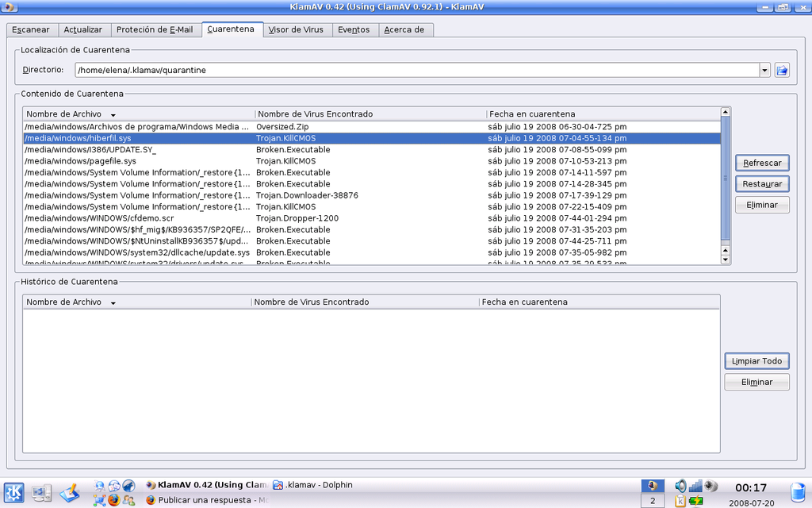Image resolution: width=812 pixels, height=508 pixels.
Task: Sort Histórico list by Nombre de Virus Encontrado
Action: (365, 302)
